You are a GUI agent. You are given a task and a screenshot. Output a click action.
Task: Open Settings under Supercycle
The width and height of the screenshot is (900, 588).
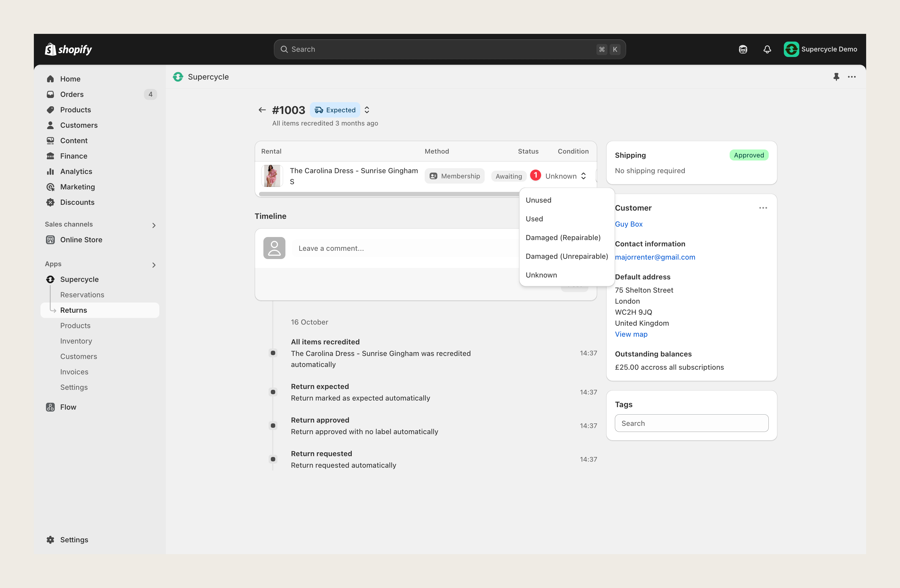[74, 387]
